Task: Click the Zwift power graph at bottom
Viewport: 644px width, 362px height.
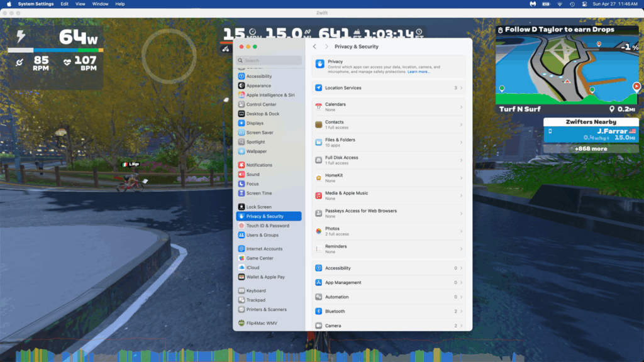Action: pos(271,354)
